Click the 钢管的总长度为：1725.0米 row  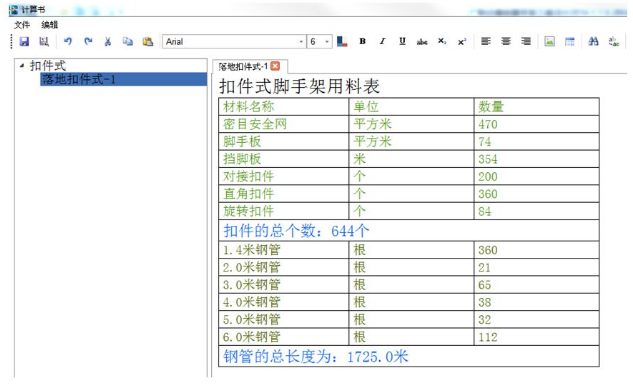click(x=409, y=356)
